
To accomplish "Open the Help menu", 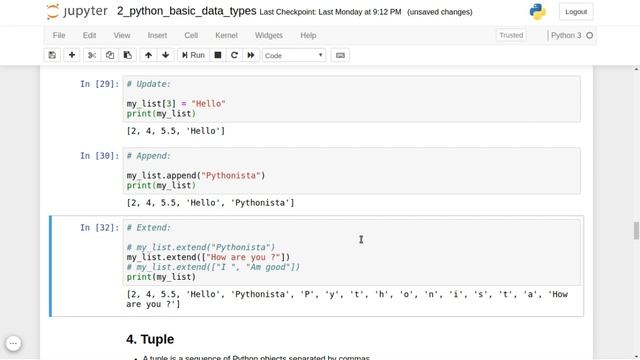I will coord(308,36).
